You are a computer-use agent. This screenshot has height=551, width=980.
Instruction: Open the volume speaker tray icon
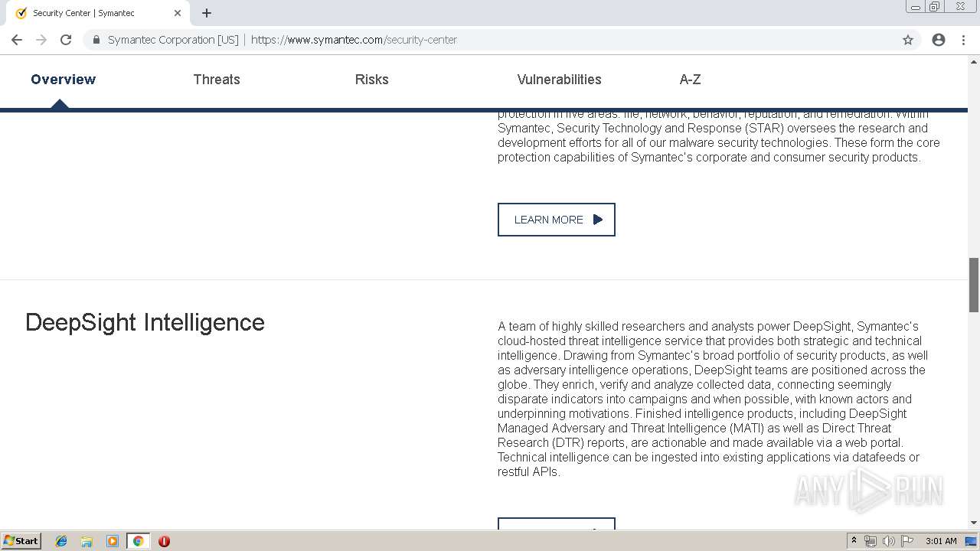tap(889, 541)
